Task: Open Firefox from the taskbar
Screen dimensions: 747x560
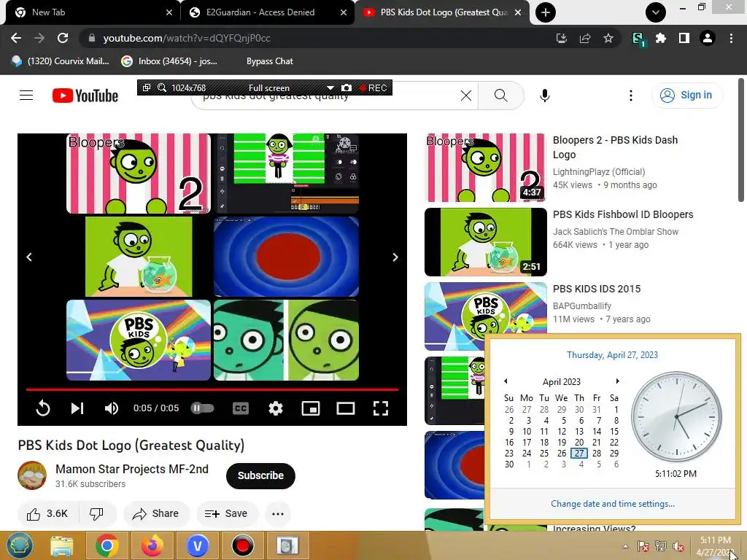Action: [x=152, y=545]
